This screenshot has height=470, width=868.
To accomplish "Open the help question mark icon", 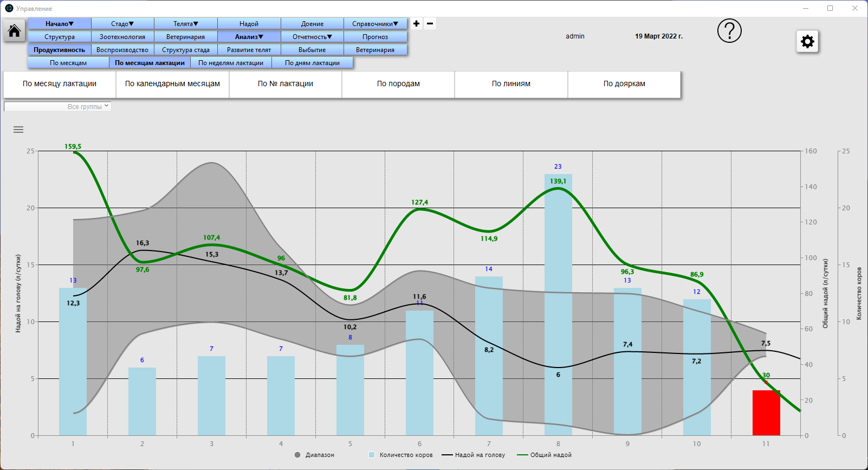I will [x=729, y=31].
